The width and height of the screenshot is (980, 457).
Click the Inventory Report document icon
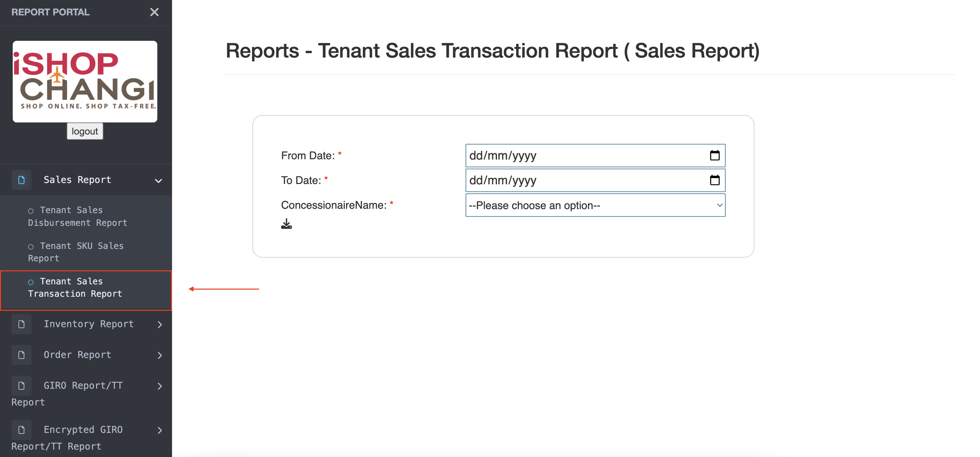(x=21, y=324)
